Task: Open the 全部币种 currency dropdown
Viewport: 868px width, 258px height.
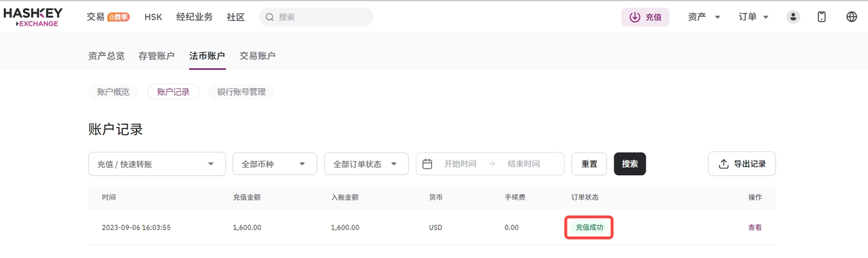Action: tap(275, 164)
